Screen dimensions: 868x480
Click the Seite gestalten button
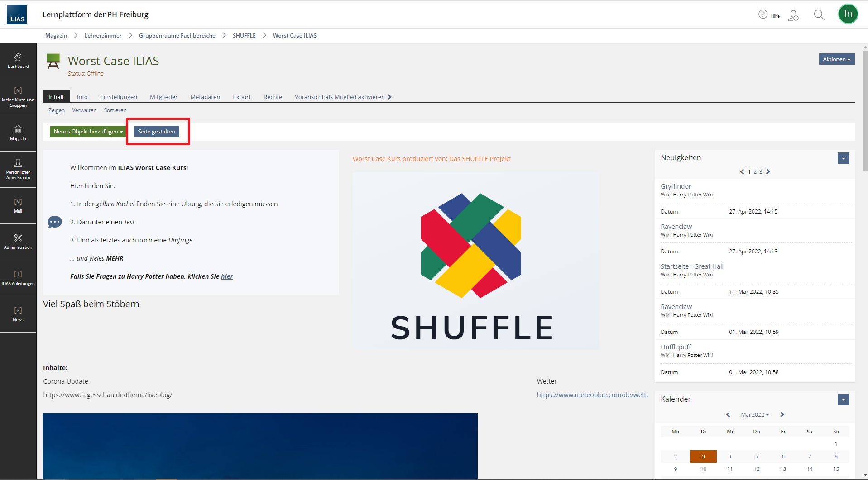[156, 132]
